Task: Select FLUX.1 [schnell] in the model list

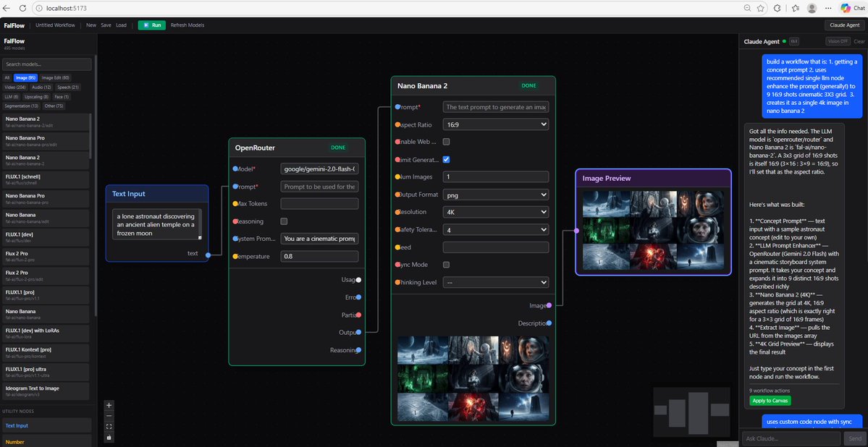Action: (47, 179)
